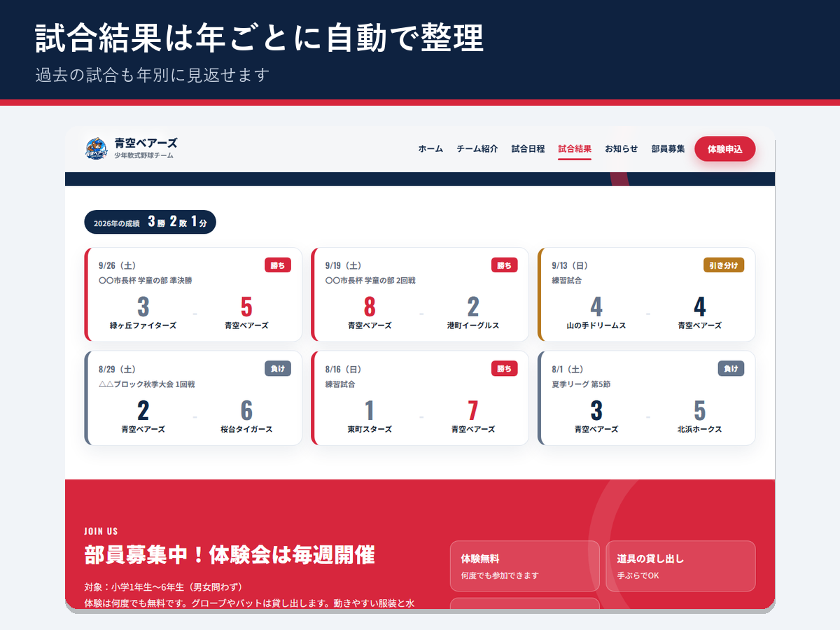840x630 pixels.
Task: Click the 引き分け badge on 9/13 card
Action: (x=724, y=265)
